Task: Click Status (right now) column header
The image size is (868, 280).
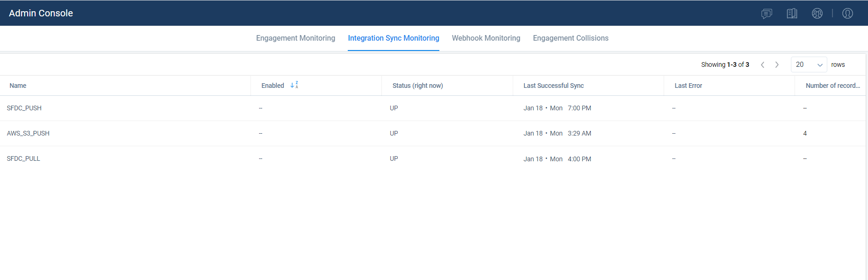Action: click(x=417, y=86)
